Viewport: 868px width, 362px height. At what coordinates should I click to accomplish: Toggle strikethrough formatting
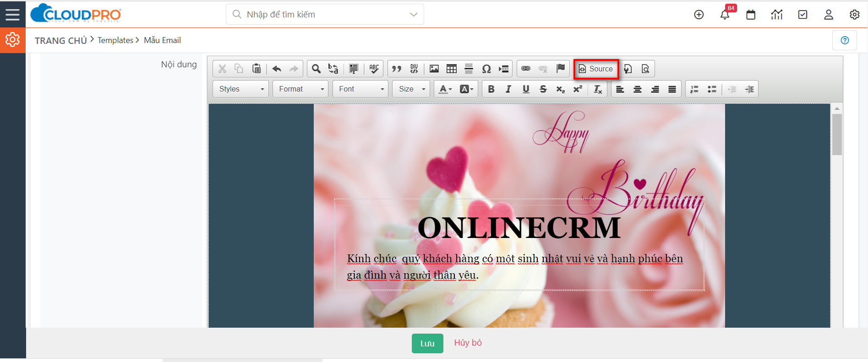pos(543,89)
